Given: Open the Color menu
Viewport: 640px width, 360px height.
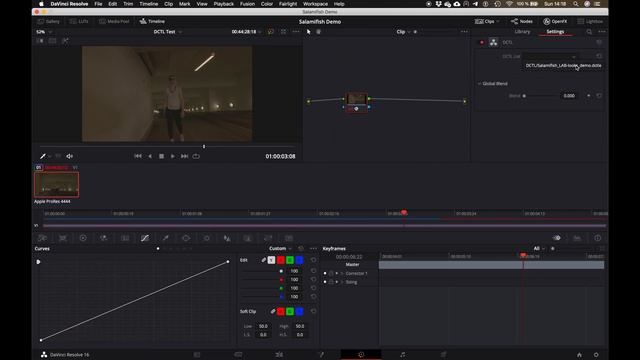Looking at the screenshot, I should pos(267,4).
